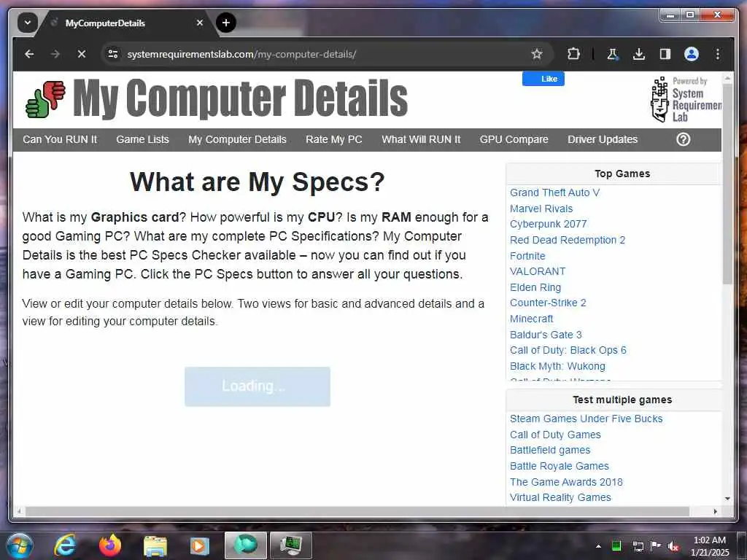Open the Elden Ring link
The width and height of the screenshot is (747, 560).
(x=535, y=287)
